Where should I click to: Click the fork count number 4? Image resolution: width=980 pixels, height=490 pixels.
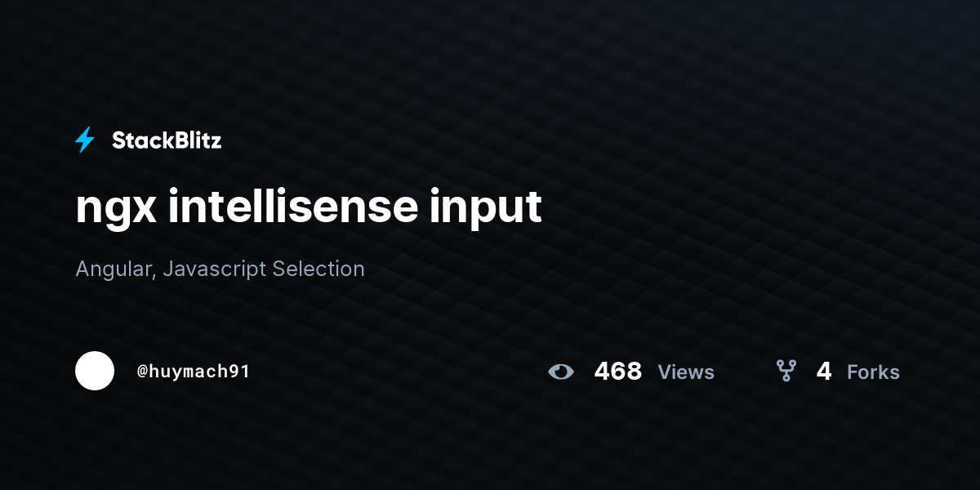[x=824, y=372]
